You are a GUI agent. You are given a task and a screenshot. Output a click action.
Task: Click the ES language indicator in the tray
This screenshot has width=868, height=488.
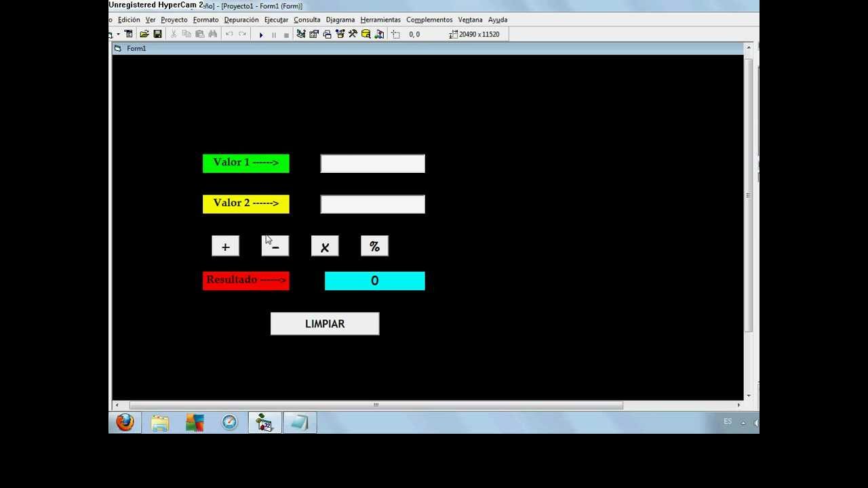click(728, 422)
